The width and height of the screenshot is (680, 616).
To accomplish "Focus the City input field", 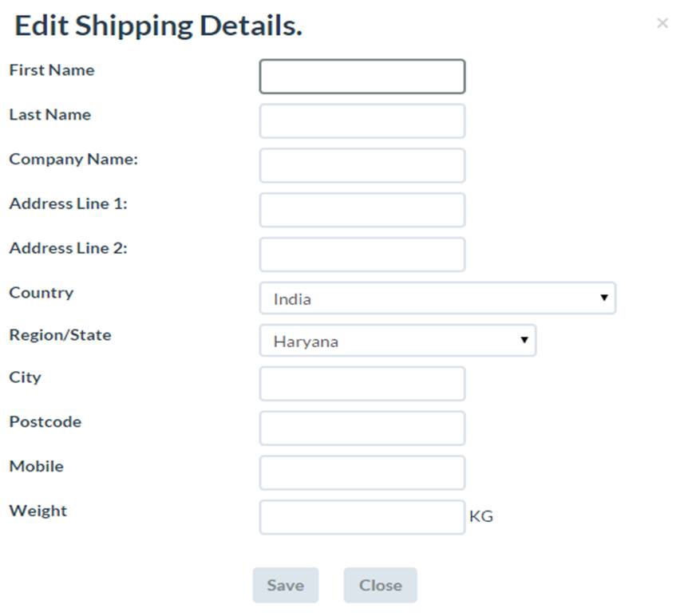I will coord(362,384).
